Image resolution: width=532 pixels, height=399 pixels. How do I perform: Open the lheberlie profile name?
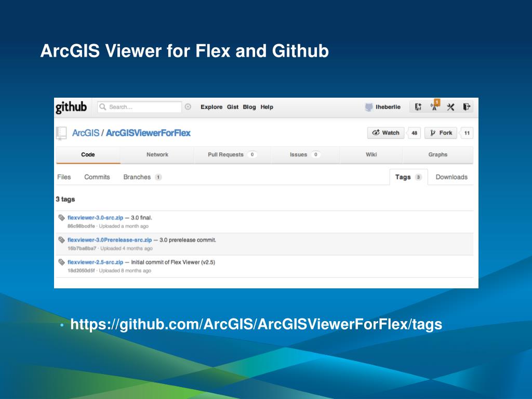[388, 107]
